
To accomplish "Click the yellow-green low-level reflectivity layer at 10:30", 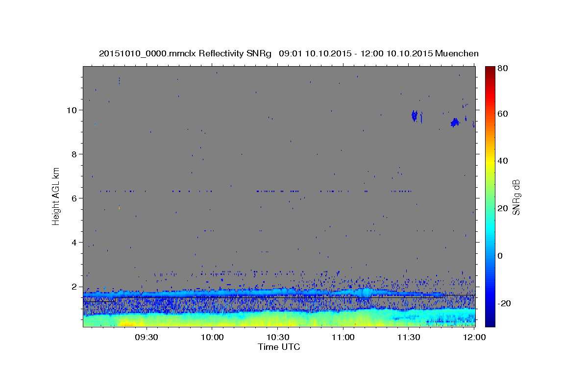I will [277, 319].
